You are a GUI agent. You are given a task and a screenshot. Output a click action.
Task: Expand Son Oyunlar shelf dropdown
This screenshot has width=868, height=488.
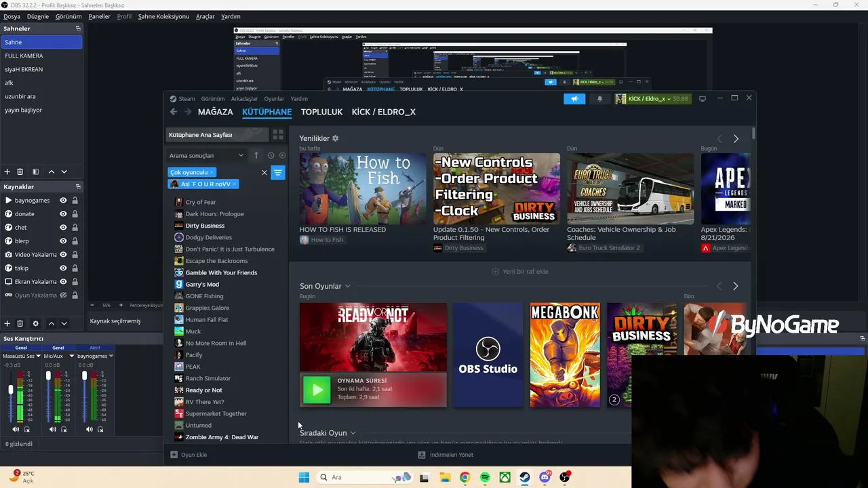click(347, 286)
